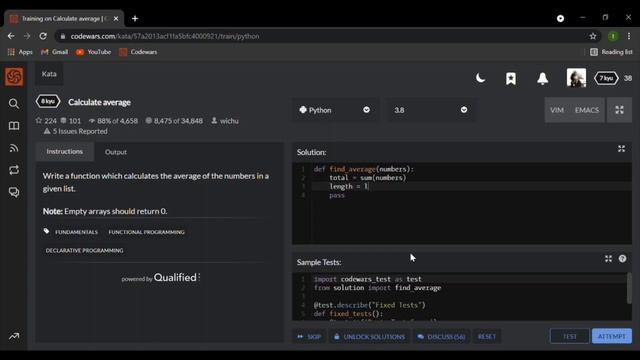Click browser back arrow
This screenshot has height=360, width=640.
coord(11,36)
